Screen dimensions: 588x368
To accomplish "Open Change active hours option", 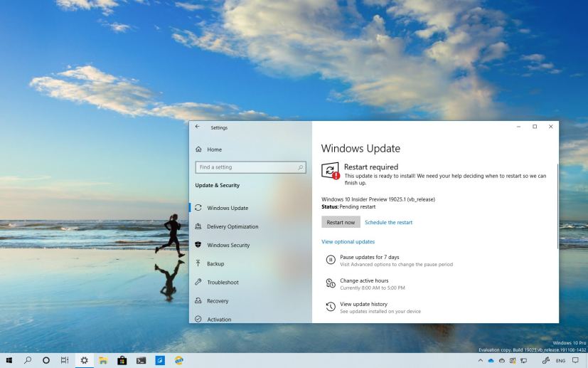I will [365, 284].
